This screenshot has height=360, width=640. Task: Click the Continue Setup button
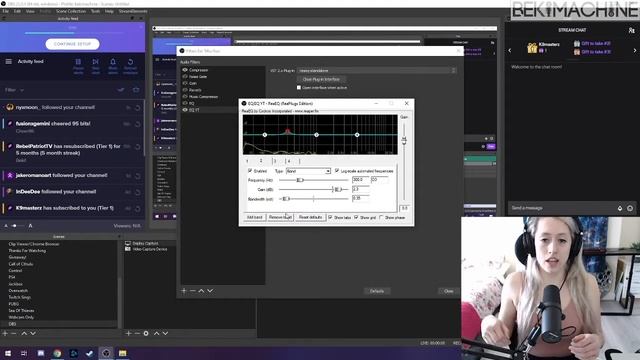72,44
